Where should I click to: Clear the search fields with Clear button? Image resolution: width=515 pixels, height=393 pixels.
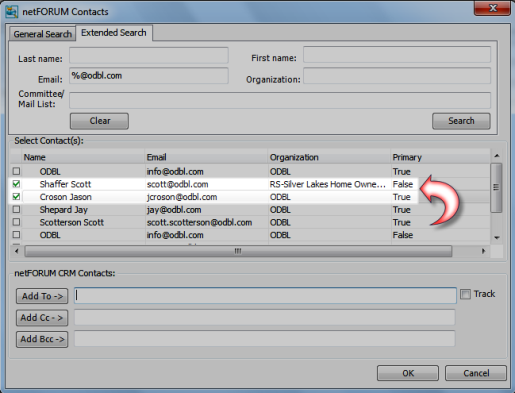point(99,121)
